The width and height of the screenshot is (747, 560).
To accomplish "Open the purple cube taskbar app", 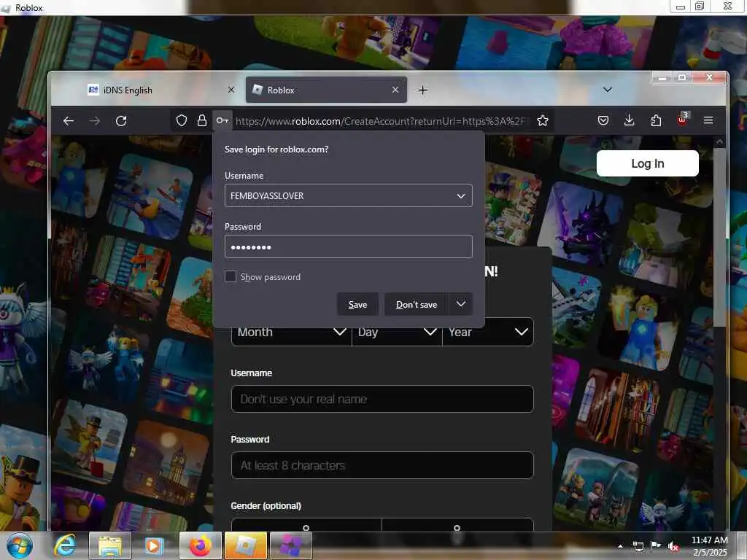I will (x=291, y=545).
